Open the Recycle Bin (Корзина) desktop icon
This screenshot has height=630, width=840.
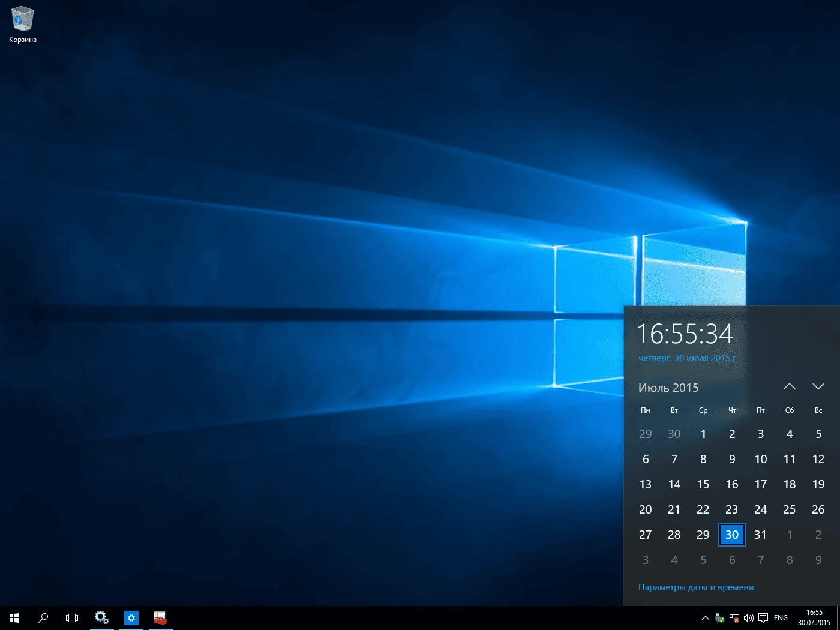tap(23, 25)
